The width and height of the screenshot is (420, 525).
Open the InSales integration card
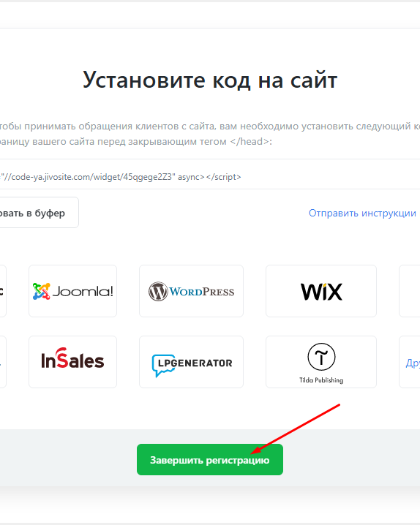72,362
